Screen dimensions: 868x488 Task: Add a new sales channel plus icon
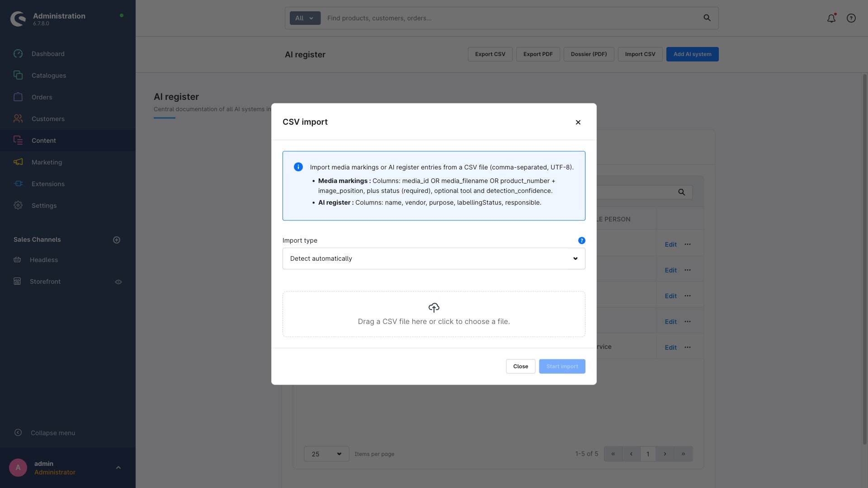[x=117, y=240]
